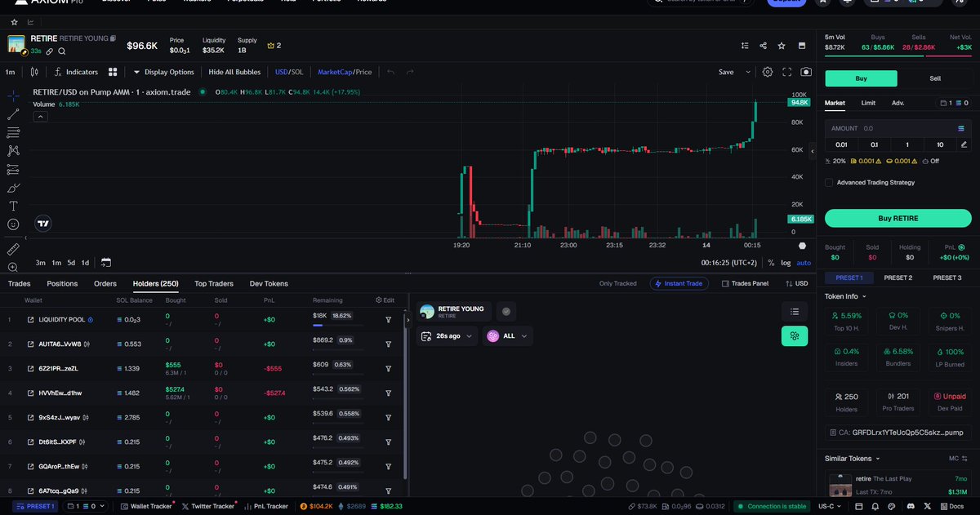Search token on X with magnifier icon
The image size is (980, 515).
pyautogui.click(x=61, y=51)
